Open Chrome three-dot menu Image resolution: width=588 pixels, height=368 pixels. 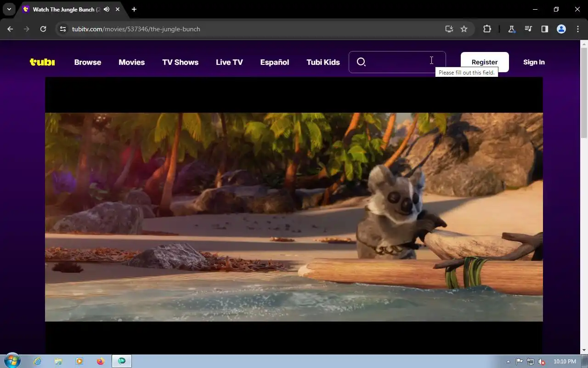(x=578, y=29)
